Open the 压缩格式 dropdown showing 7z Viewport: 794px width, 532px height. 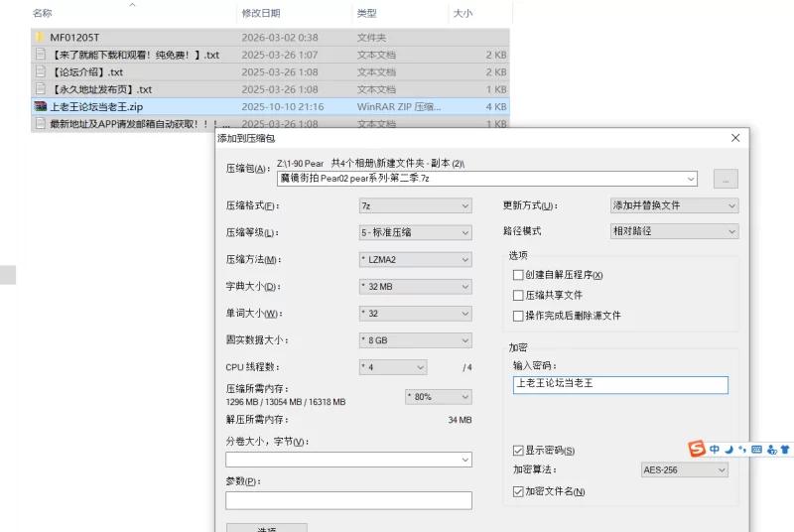coord(415,205)
